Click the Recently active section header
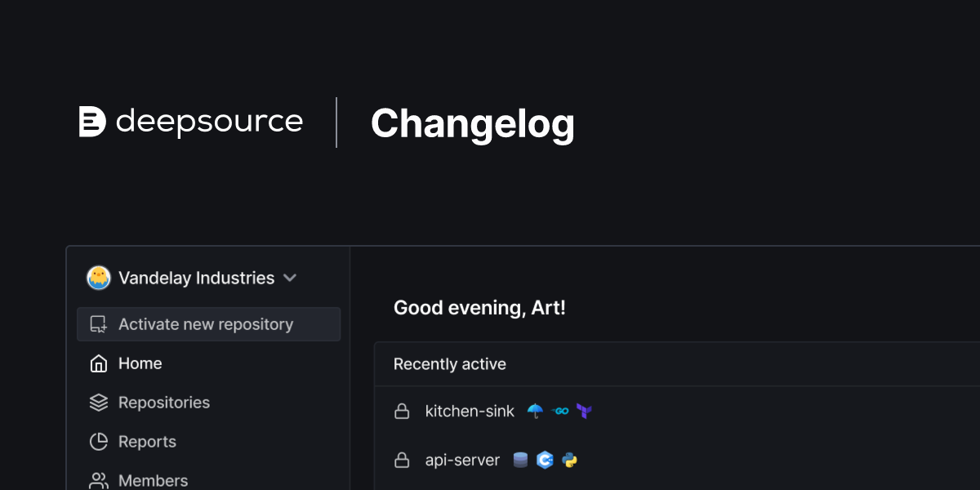 pos(449,363)
